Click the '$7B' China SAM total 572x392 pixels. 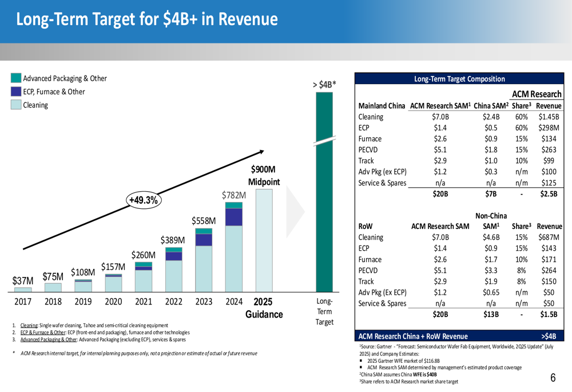[x=491, y=194]
